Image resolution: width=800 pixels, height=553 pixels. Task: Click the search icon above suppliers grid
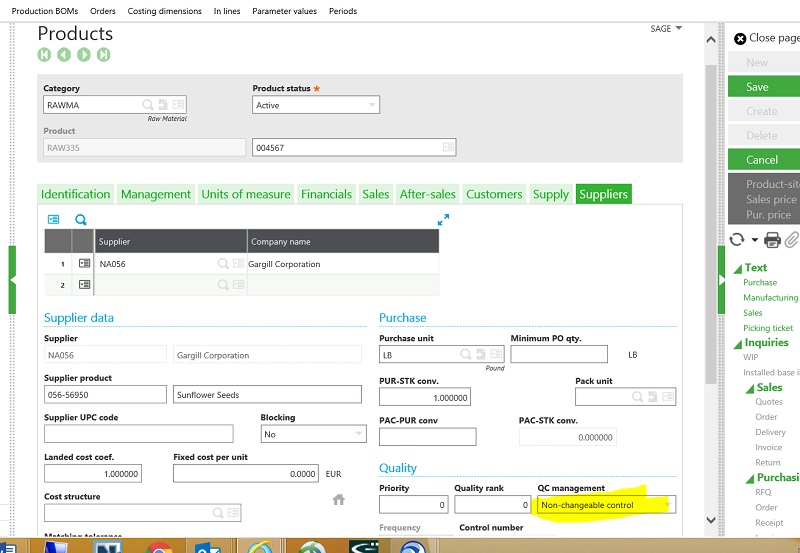(81, 219)
